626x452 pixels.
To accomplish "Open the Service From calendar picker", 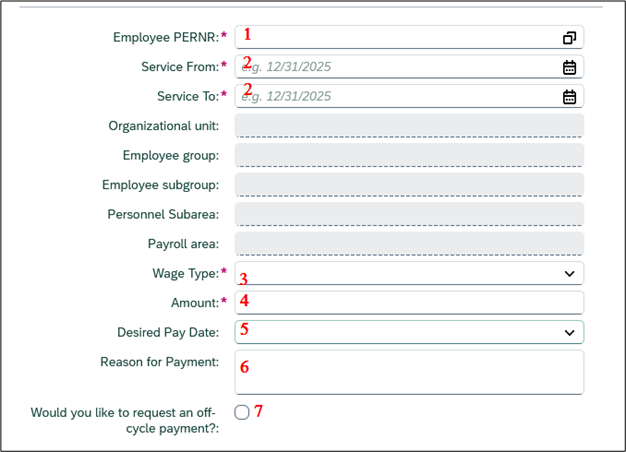I will (x=569, y=67).
